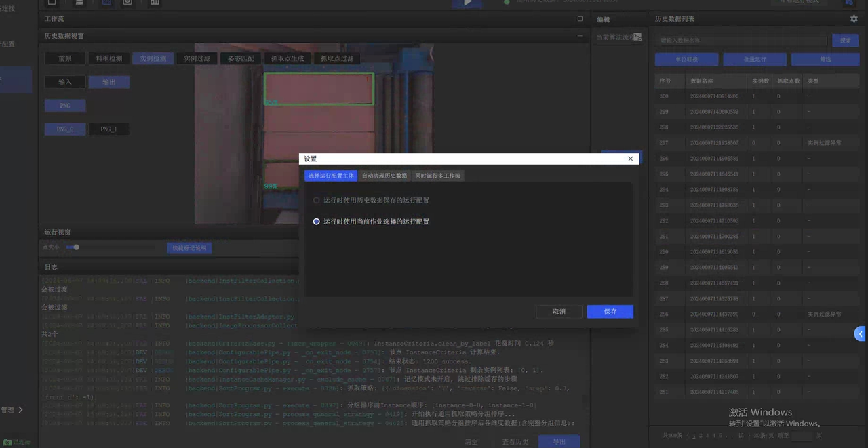868x448 pixels.
Task: Close the 设置 dialog with the X icon
Action: tap(630, 159)
